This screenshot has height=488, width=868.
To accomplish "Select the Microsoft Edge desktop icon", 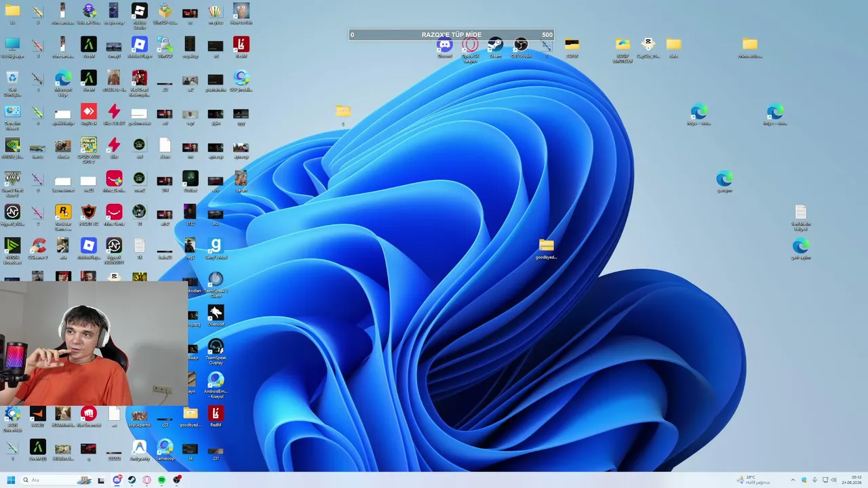I will pyautogui.click(x=63, y=83).
